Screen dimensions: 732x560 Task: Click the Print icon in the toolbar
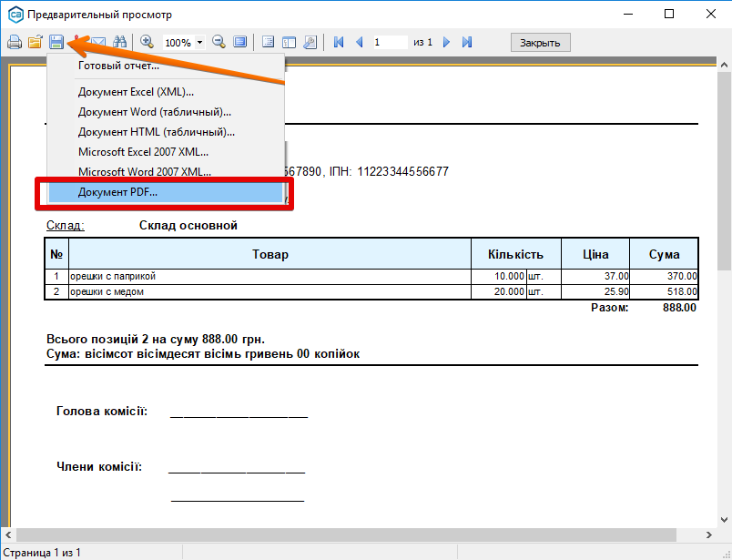click(15, 42)
